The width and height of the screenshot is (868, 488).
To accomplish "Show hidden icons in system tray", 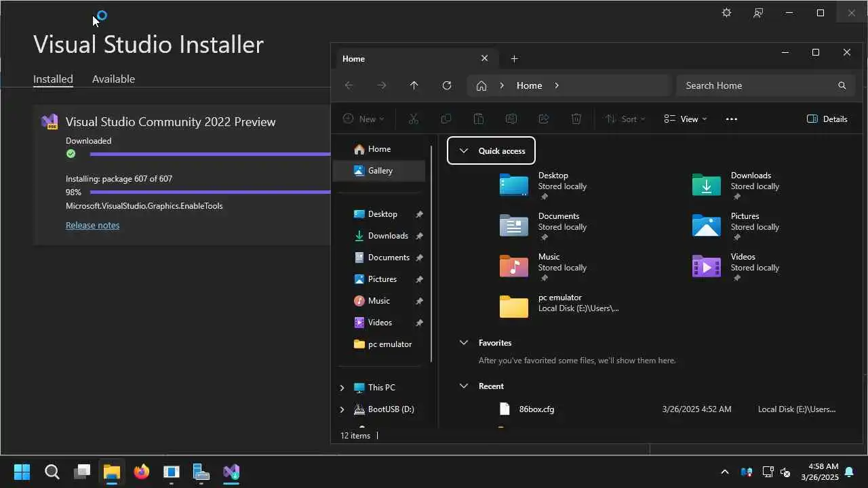I will click(724, 472).
